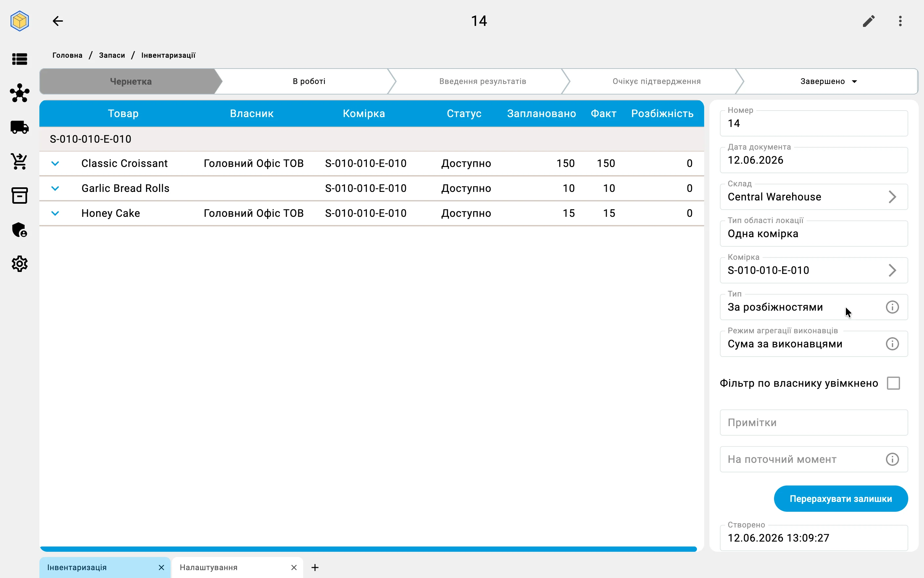Expand the Garlic Bread Rolls row
Image resolution: width=924 pixels, height=578 pixels.
(x=55, y=189)
